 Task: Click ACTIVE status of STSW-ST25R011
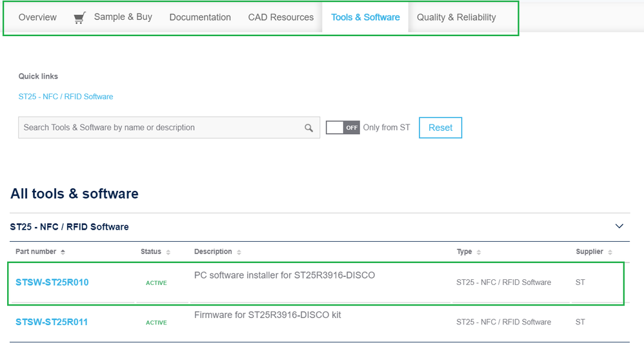click(156, 323)
